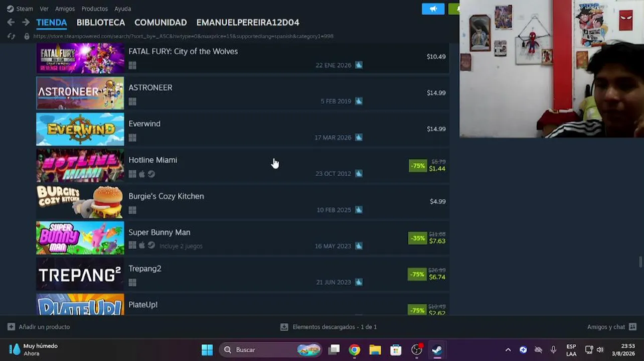
Task: Click the review icon on Trepang2 row
Action: pyautogui.click(x=359, y=282)
